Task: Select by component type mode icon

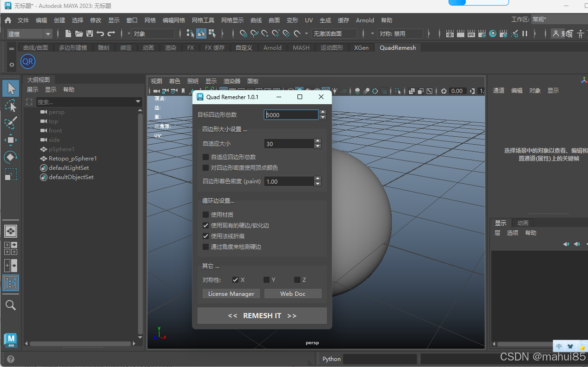Action: point(212,33)
